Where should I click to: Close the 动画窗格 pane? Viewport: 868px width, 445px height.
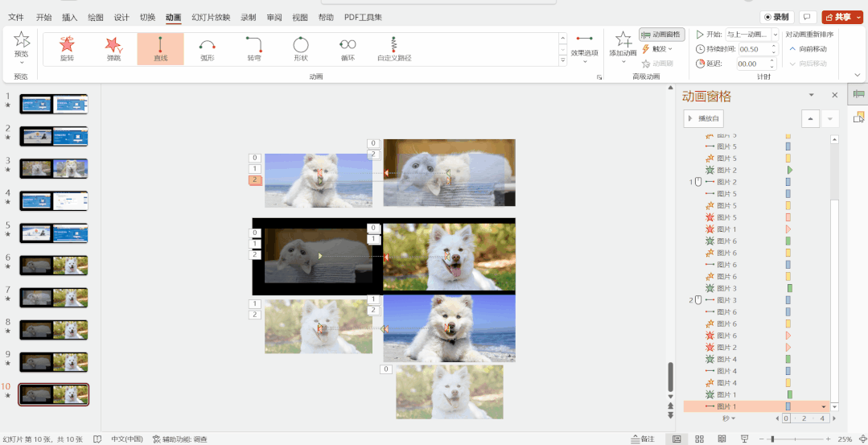click(x=835, y=95)
